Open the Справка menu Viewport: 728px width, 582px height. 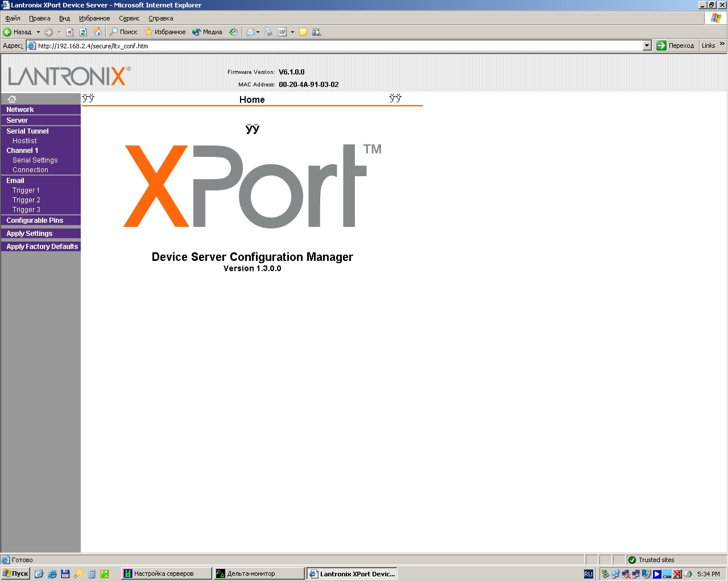coord(161,18)
